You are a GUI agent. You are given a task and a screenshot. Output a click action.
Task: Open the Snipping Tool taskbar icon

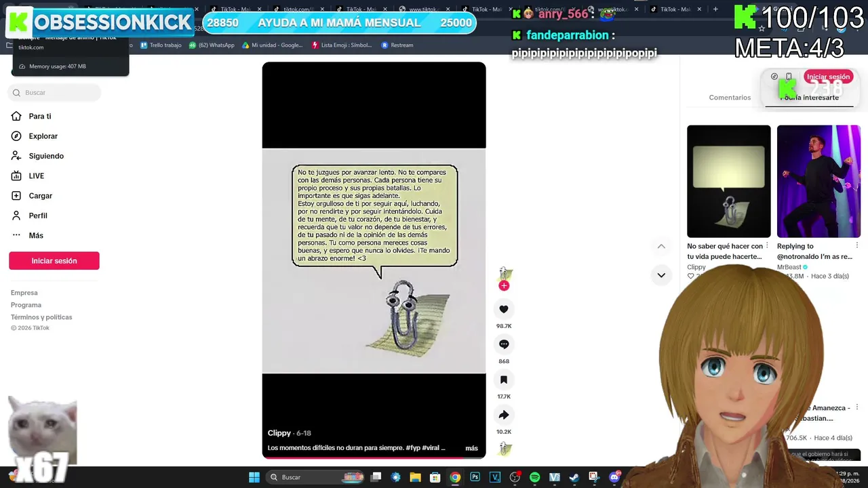coord(594,477)
